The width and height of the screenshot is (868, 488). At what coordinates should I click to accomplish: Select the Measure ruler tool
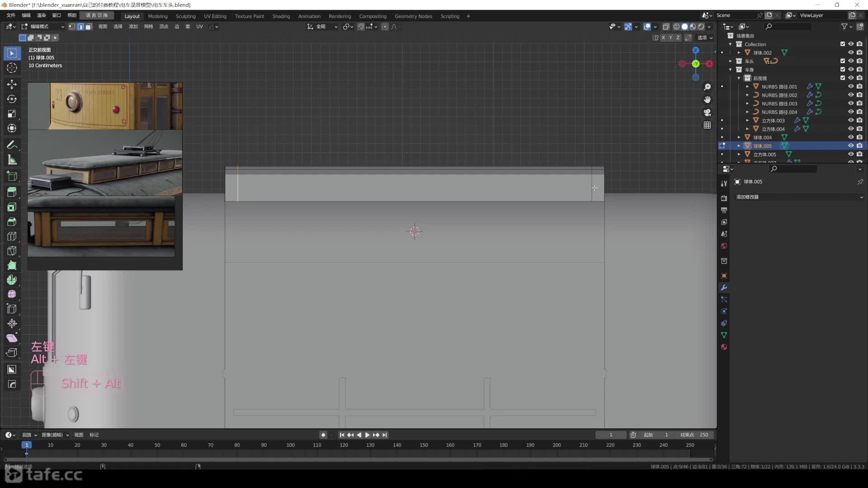coord(12,160)
